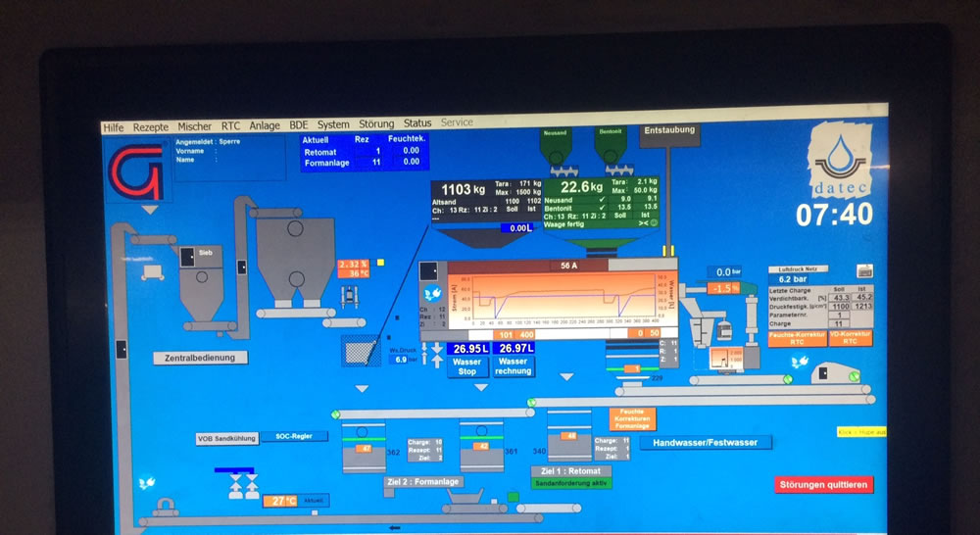Open Feuchte Korrekturen Formanlage
The width and height of the screenshot is (980, 535).
[632, 419]
